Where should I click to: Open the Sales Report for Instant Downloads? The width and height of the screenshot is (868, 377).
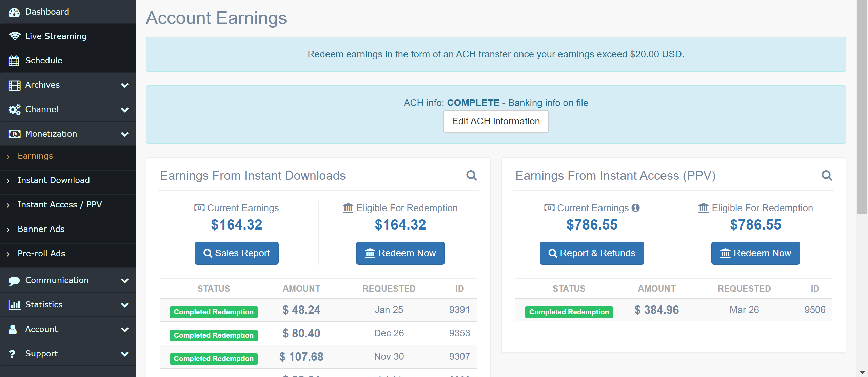point(236,253)
